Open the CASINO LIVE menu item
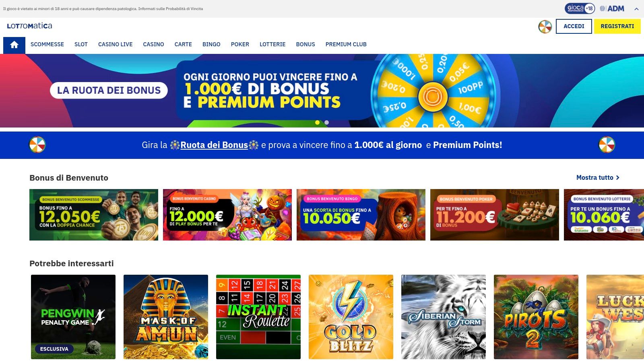Viewport: 644px width, 362px height. (115, 44)
